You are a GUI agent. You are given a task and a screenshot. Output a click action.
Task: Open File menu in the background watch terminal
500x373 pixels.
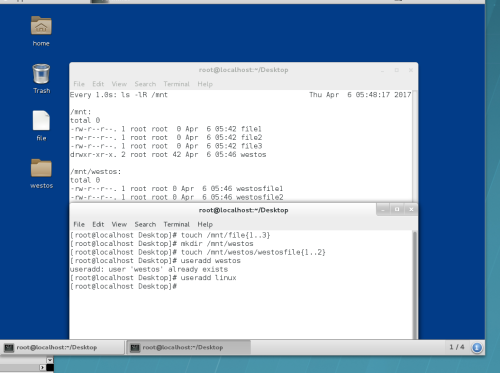79,84
